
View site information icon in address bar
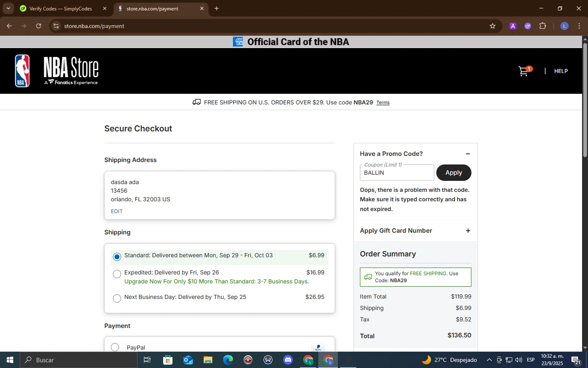click(56, 26)
